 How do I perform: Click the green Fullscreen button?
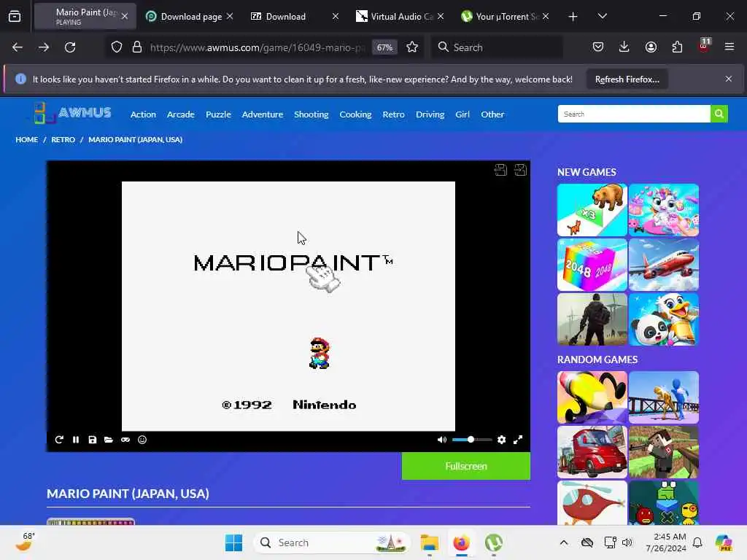466,466
